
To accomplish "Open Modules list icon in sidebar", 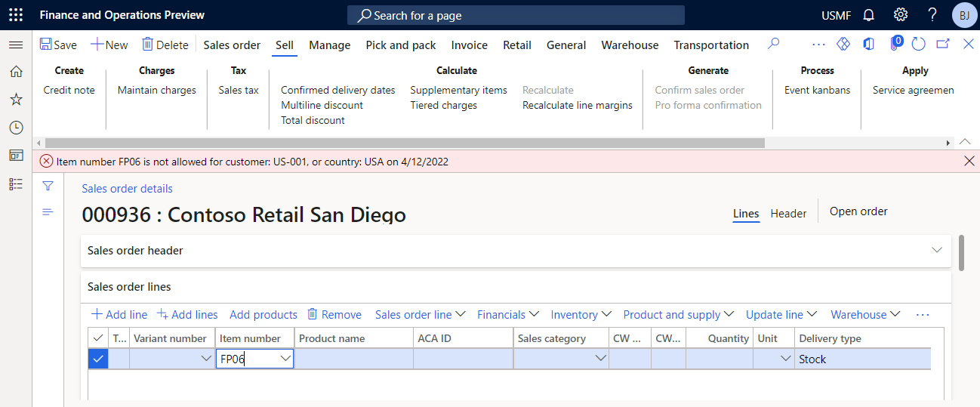I will (16, 183).
